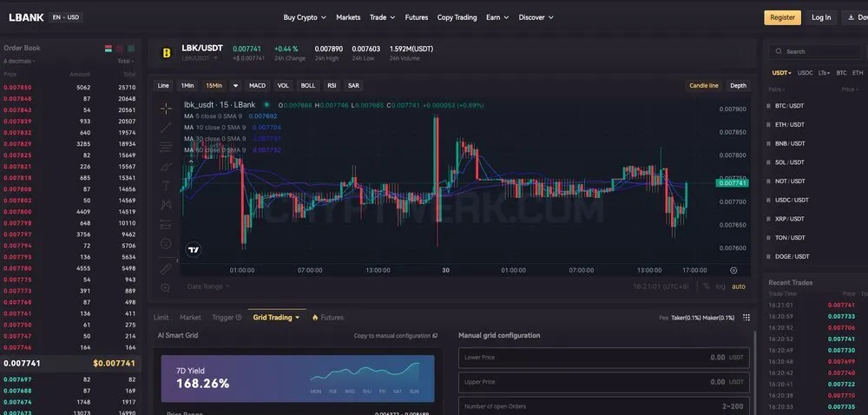Screen dimensions: 868x415
Task: Switch to Depth chart view
Action: [x=738, y=86]
